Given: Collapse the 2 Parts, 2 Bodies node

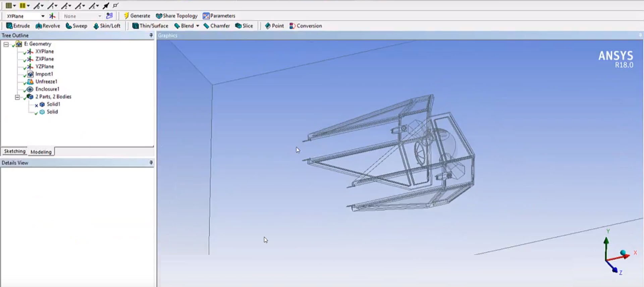Looking at the screenshot, I should (x=17, y=97).
